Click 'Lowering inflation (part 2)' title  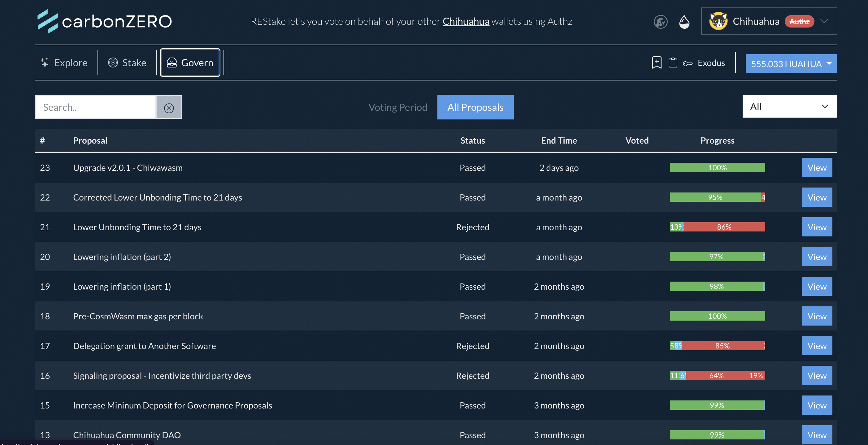[122, 257]
